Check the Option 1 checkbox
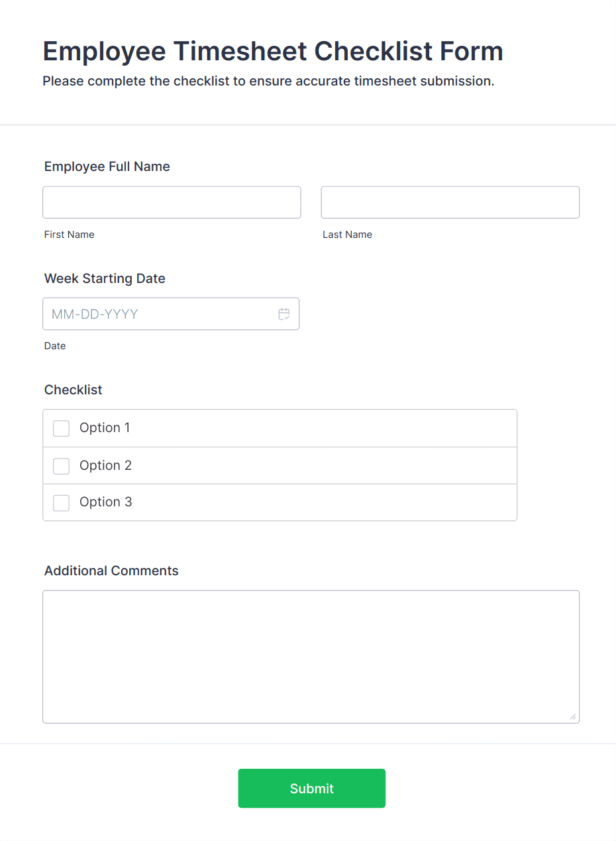 [x=61, y=428]
